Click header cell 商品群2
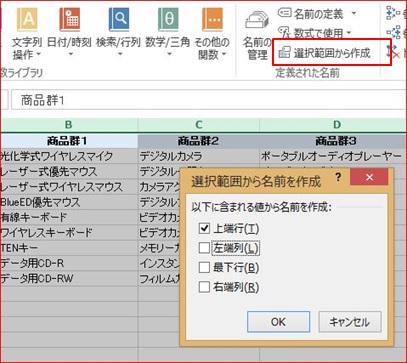 coord(199,141)
